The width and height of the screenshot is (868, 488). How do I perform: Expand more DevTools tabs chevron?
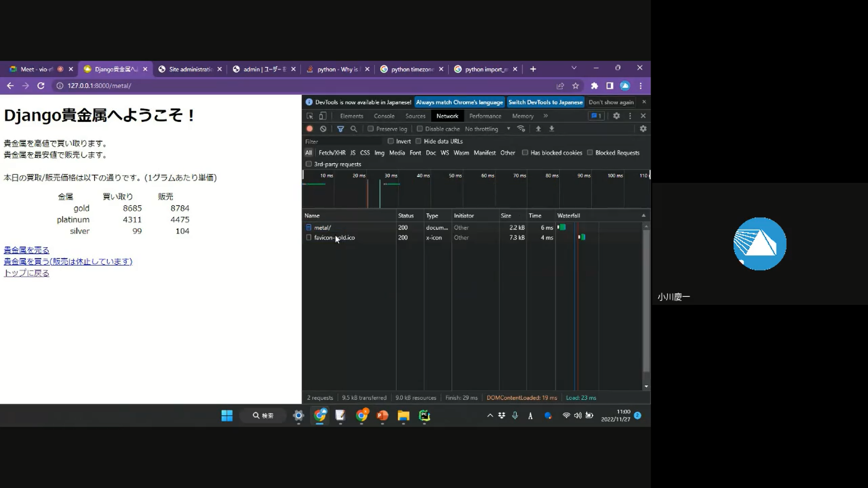click(x=546, y=116)
